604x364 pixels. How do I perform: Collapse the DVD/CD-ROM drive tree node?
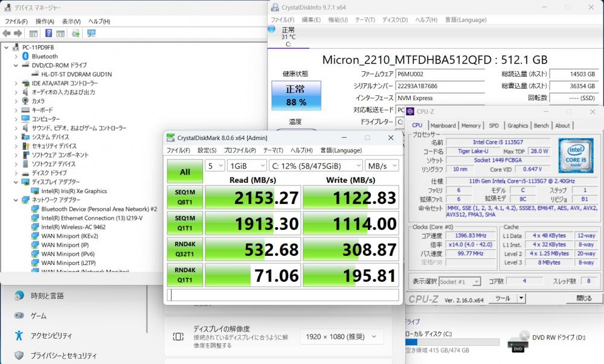click(16, 65)
